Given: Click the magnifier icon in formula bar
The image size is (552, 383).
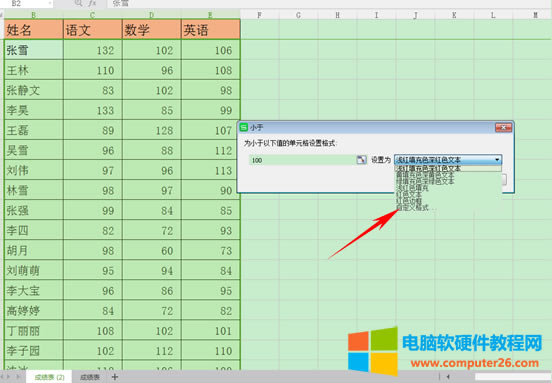Looking at the screenshot, I should [79, 3].
